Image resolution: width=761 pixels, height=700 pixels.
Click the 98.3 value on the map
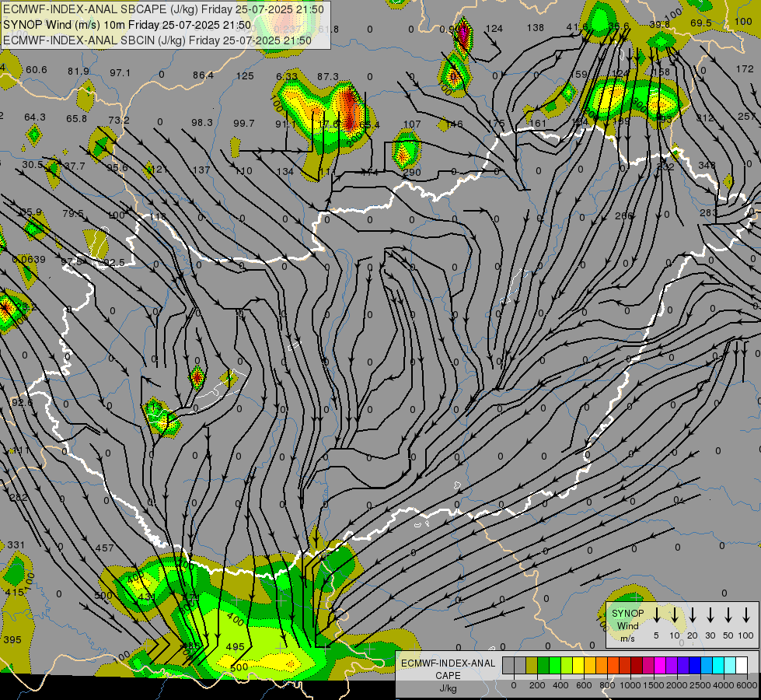click(x=202, y=122)
